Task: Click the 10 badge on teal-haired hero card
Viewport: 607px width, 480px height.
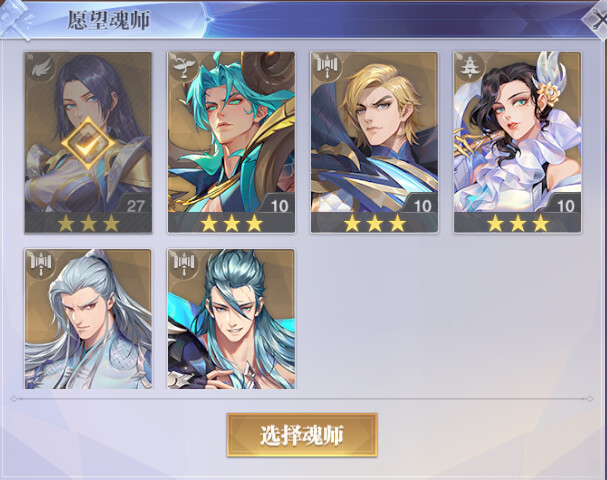Action: [278, 205]
